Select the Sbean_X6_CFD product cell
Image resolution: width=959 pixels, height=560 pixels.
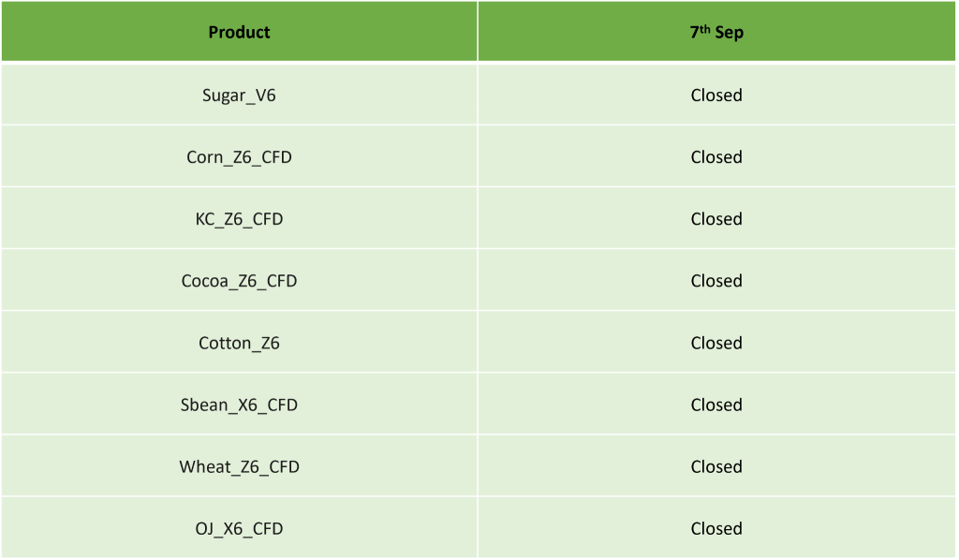pos(239,405)
